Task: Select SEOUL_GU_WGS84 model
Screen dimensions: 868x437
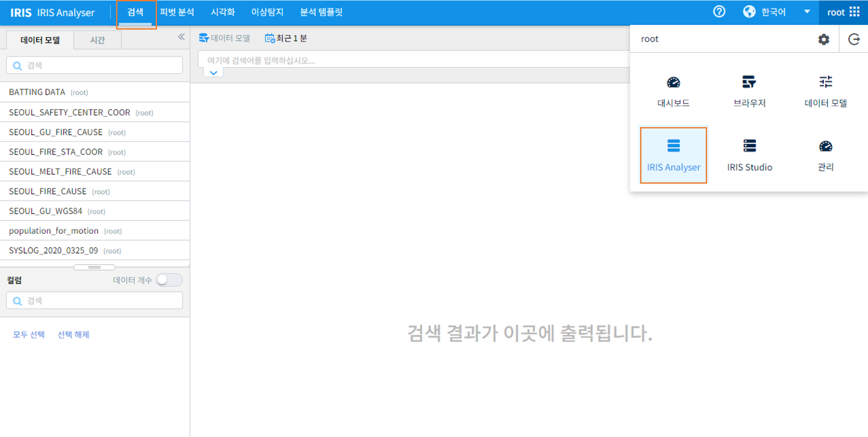Action: click(95, 211)
